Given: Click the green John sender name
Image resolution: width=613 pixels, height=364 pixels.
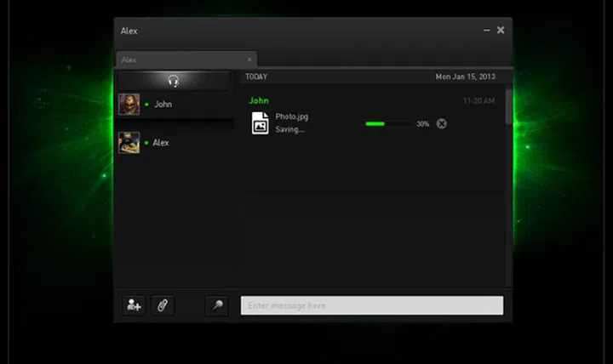Looking at the screenshot, I should point(258,100).
